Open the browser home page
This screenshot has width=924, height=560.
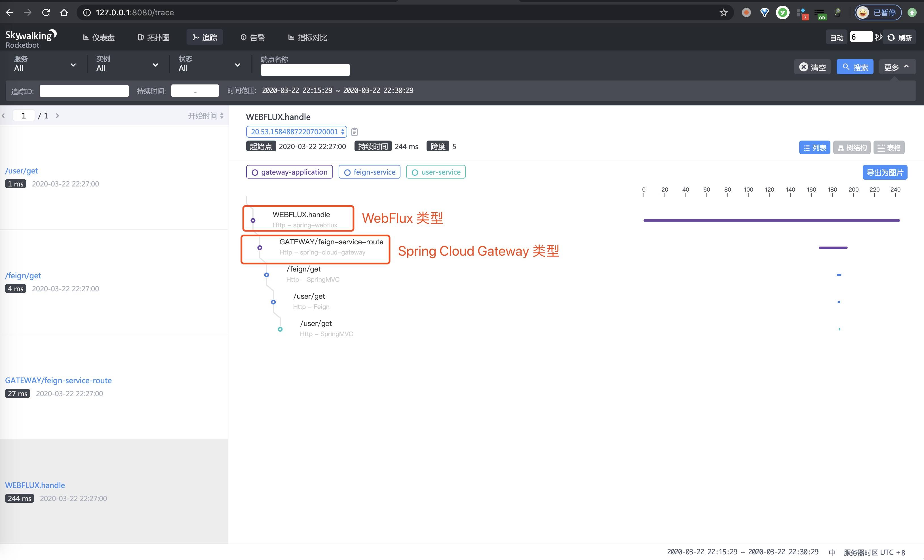(64, 12)
